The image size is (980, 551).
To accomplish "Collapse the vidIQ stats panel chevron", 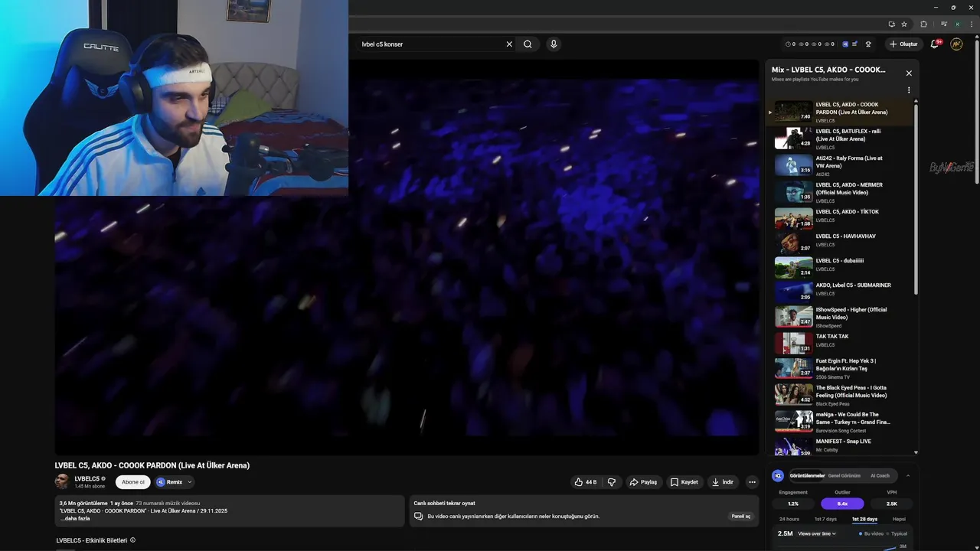I will click(x=908, y=475).
